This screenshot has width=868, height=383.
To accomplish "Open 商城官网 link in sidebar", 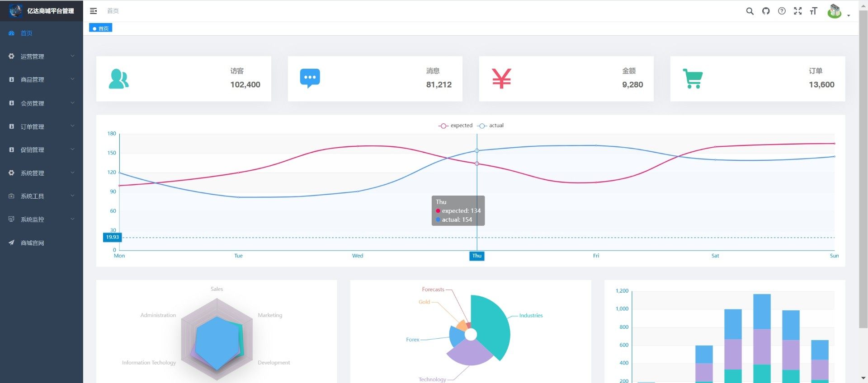I will [x=42, y=243].
